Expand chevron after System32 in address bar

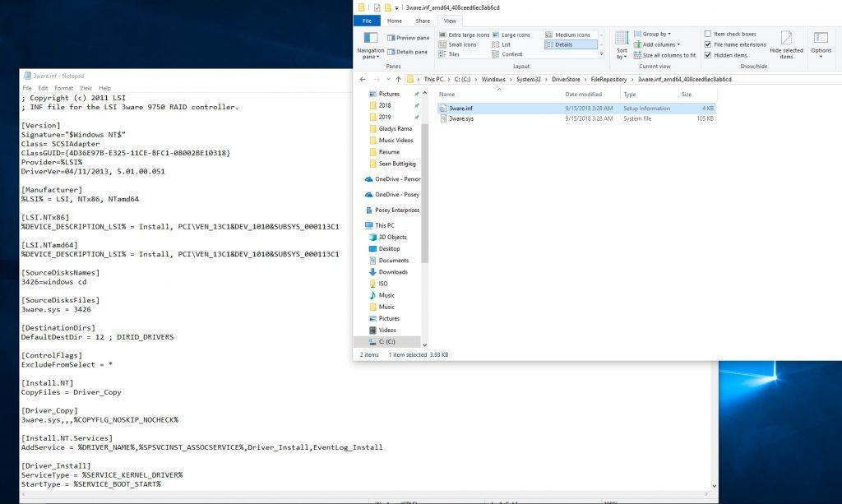[x=546, y=80]
